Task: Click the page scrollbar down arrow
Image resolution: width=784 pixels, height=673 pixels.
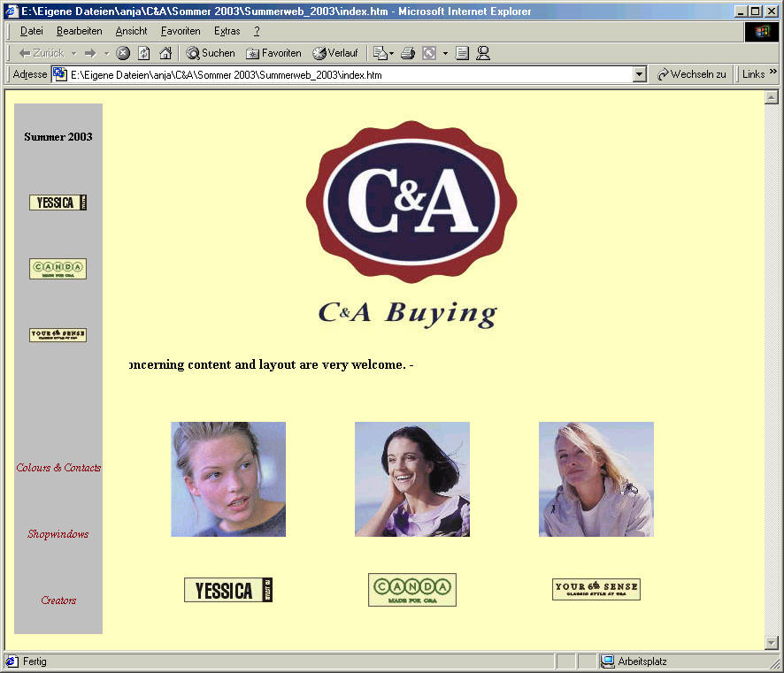Action: point(771,643)
